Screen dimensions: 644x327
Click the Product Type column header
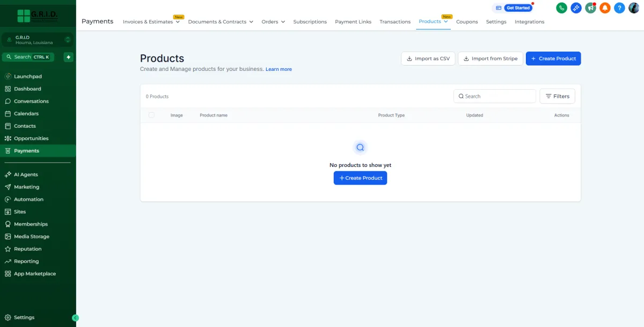[391, 115]
